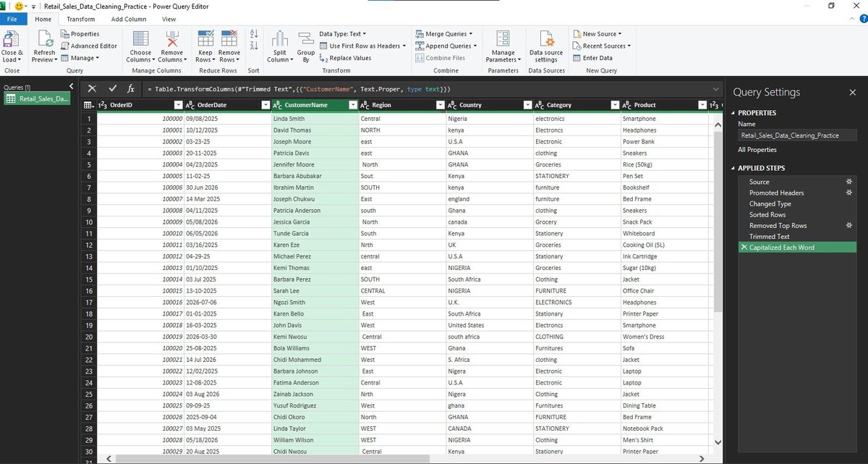Close the Query Settings pane
This screenshot has height=464, width=868.
(852, 93)
